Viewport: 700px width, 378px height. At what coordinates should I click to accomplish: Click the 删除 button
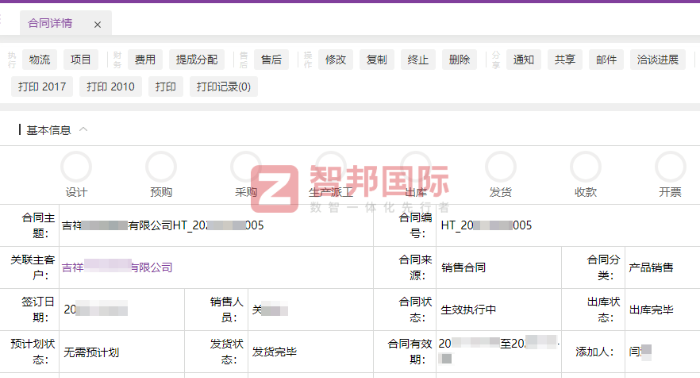[x=459, y=60]
